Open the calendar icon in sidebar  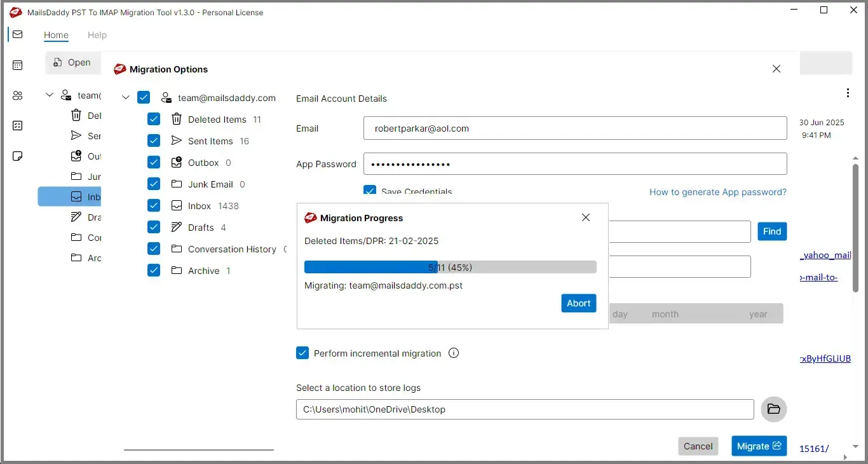pyautogui.click(x=17, y=65)
